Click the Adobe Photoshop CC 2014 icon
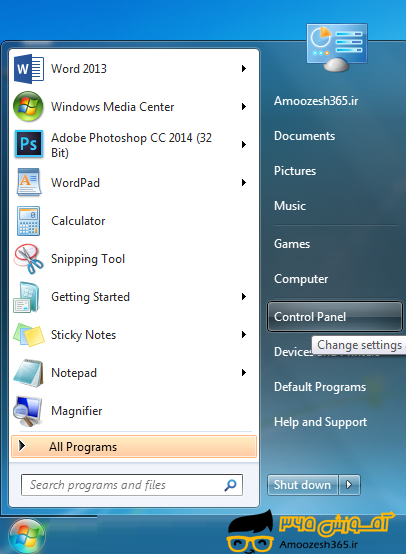 click(x=29, y=144)
